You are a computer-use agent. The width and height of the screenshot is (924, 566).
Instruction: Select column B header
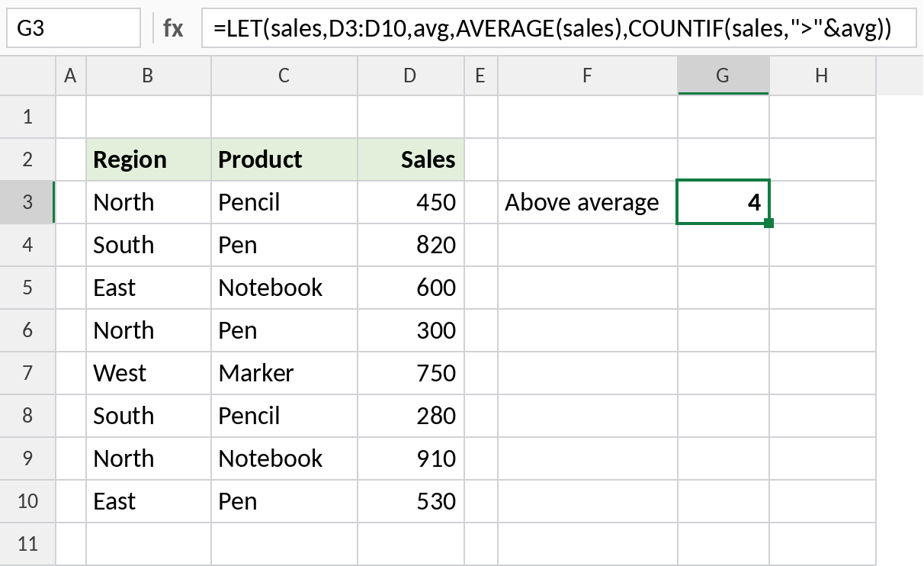[x=149, y=75]
